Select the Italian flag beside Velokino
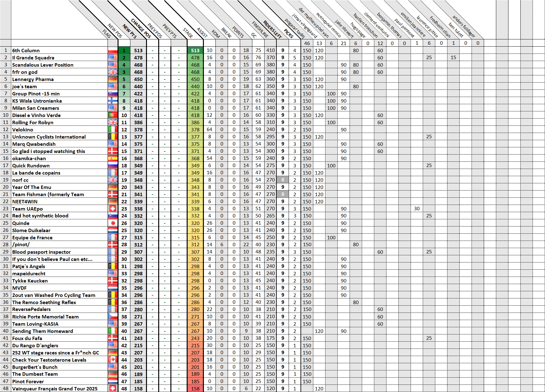Viewport: 545px width, 392px height. click(x=113, y=130)
